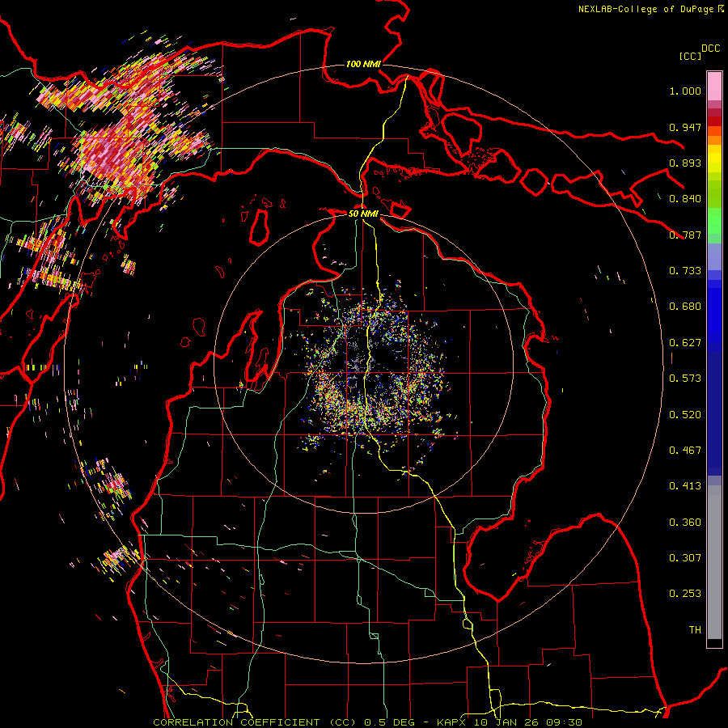Click the pink top segment of the color bar

click(x=714, y=86)
